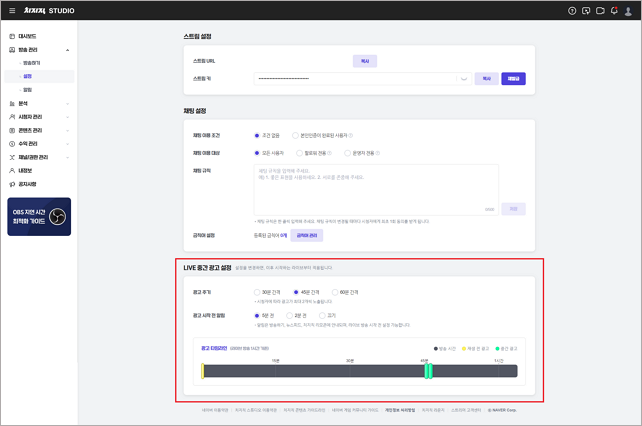Click the 금칙어 관리 button

pos(305,235)
